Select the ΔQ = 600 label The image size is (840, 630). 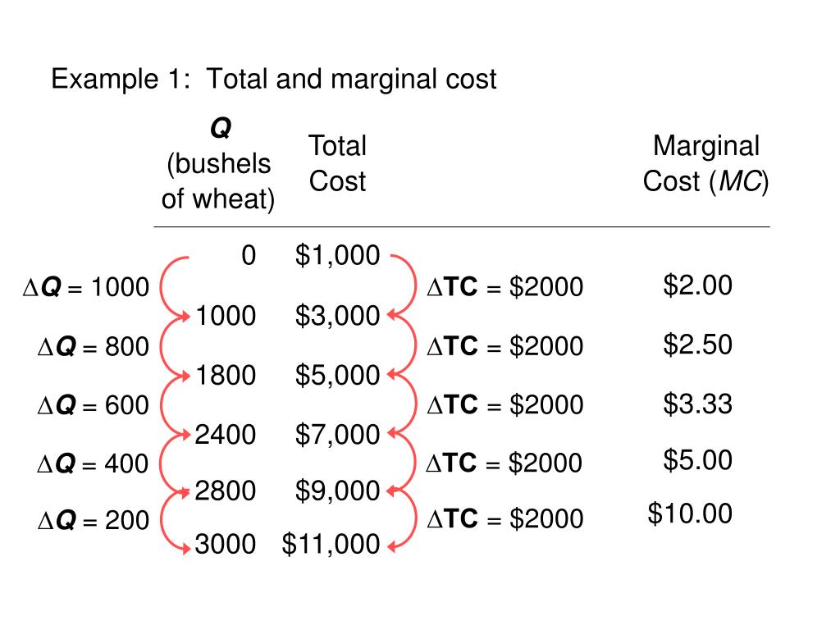coord(94,405)
